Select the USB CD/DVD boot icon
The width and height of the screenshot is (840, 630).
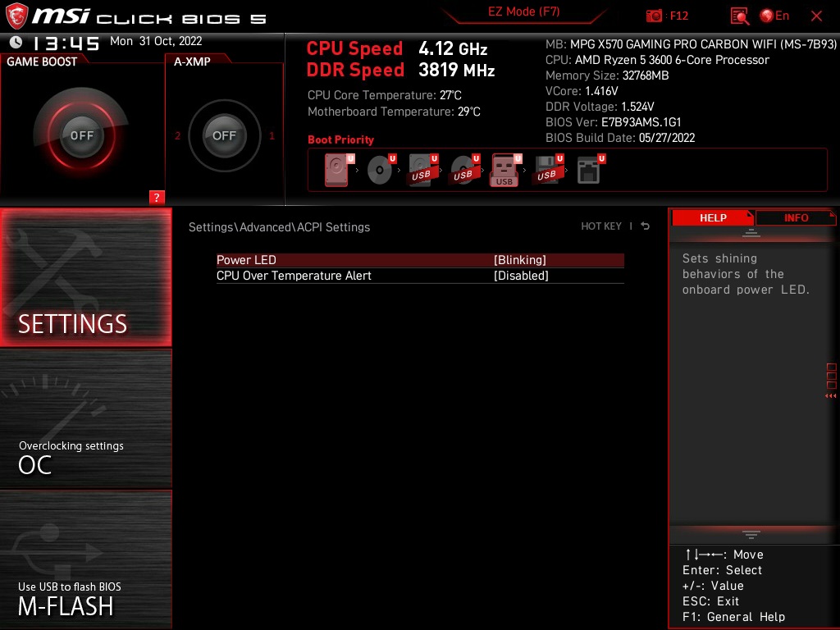tap(464, 170)
